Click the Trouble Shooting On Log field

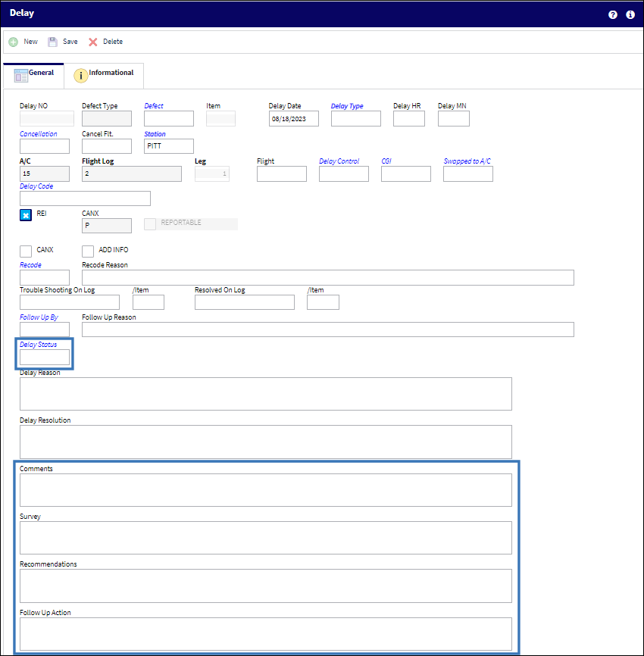coord(70,302)
